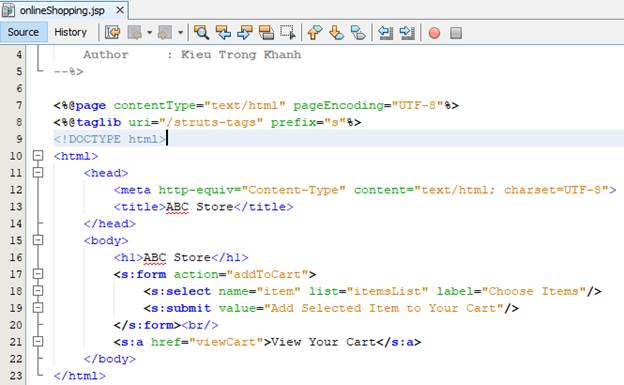Image resolution: width=624 pixels, height=385 pixels.
Task: Click 'ABC Store' inside the title tag
Action: 199,207
